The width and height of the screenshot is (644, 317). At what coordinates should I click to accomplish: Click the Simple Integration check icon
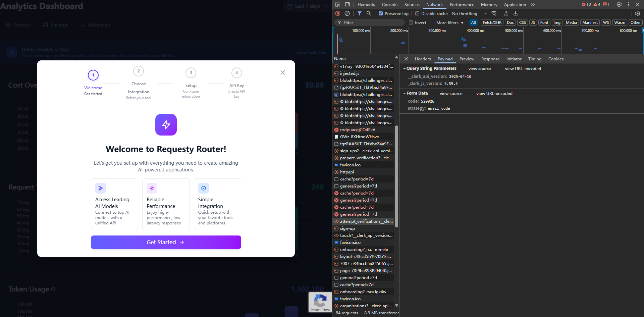click(x=204, y=188)
